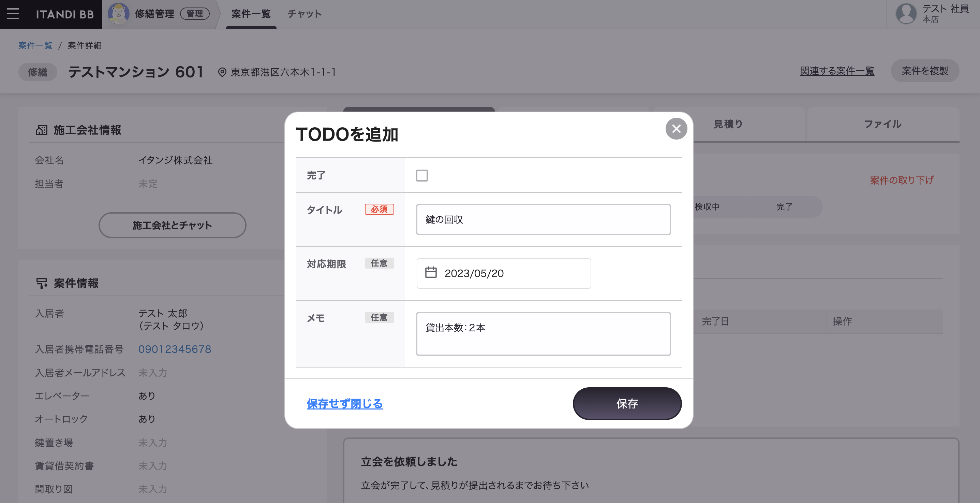Open the hamburger menu icon
Image resolution: width=980 pixels, height=503 pixels.
(x=13, y=14)
